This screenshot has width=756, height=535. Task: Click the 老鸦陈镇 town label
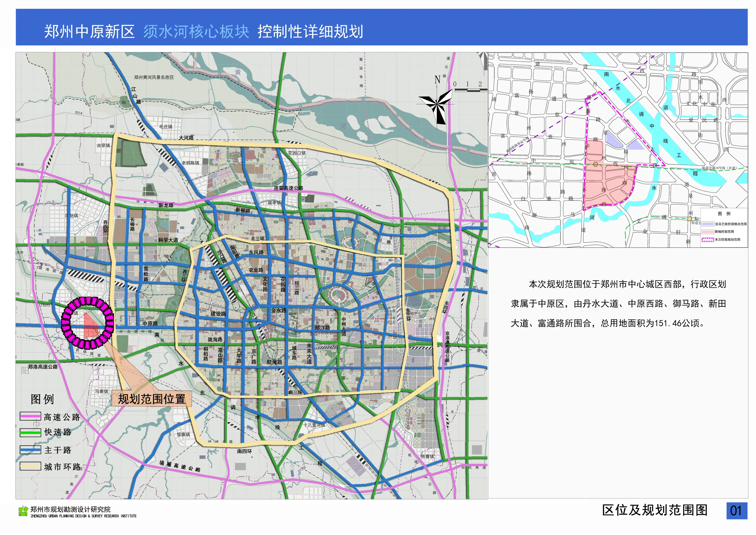[x=190, y=163]
